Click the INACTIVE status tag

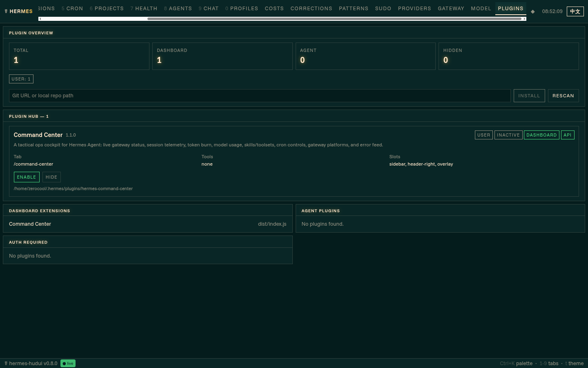pyautogui.click(x=508, y=135)
